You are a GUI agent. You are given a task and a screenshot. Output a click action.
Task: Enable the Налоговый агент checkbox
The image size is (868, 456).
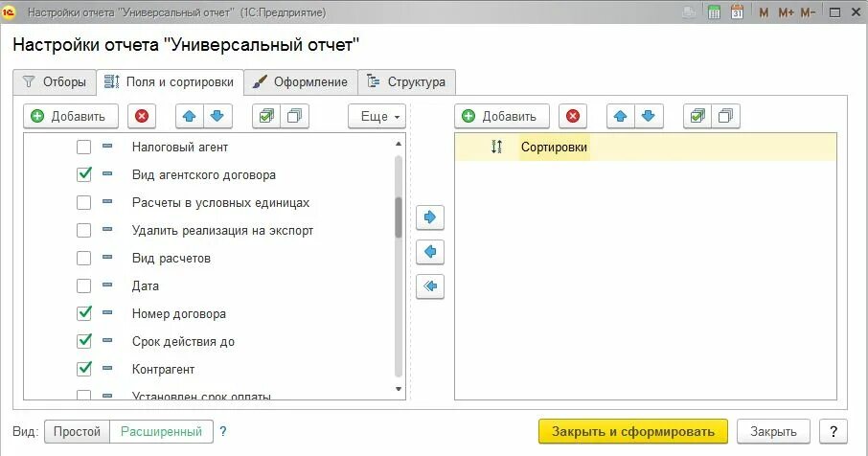click(x=83, y=148)
